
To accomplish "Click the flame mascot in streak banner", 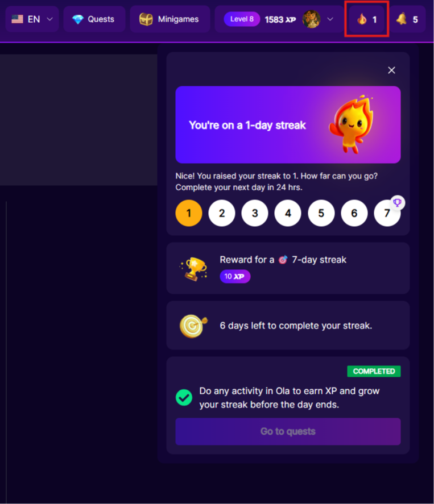I will 351,124.
